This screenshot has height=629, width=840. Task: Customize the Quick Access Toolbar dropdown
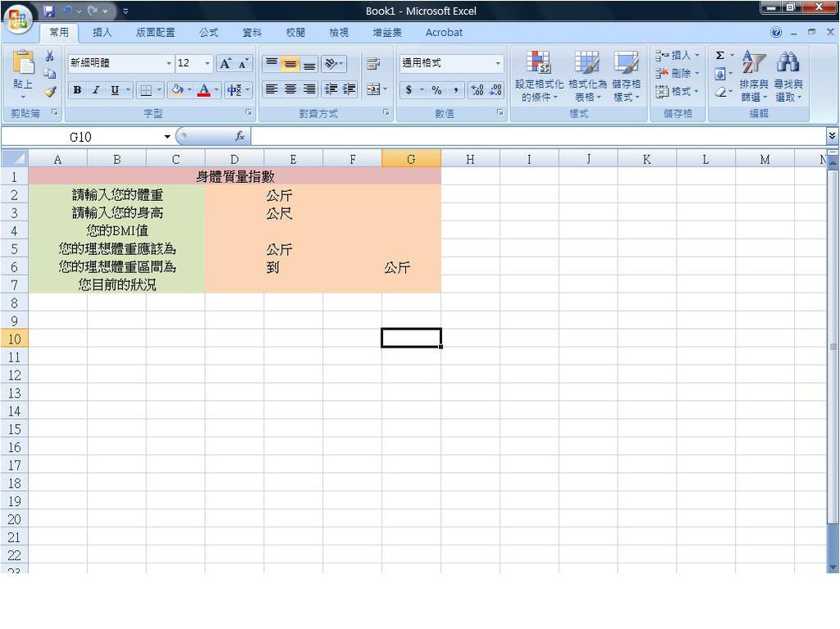pyautogui.click(x=126, y=11)
